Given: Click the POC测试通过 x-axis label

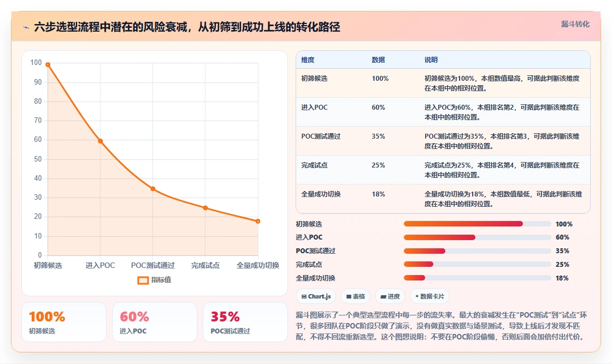Looking at the screenshot, I should (x=153, y=265).
